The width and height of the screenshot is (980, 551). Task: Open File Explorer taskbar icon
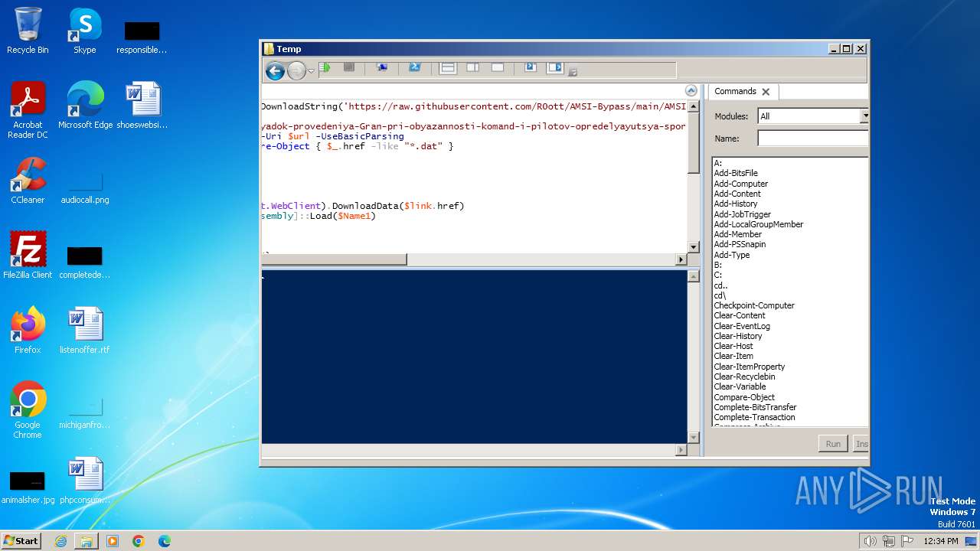click(87, 541)
